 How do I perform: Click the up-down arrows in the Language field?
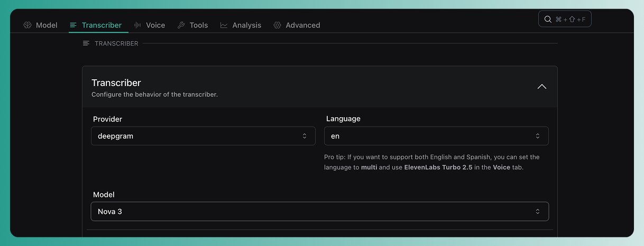tap(538, 136)
